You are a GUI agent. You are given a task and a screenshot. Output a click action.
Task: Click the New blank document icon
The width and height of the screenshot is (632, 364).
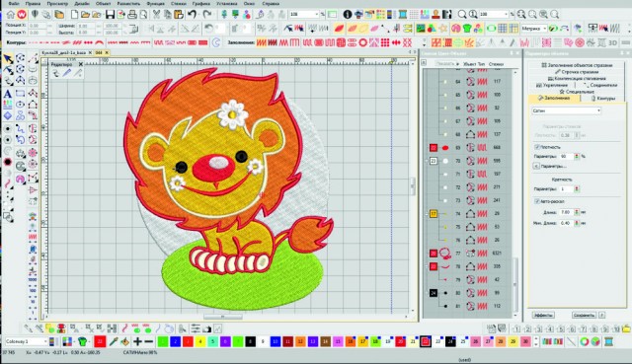tap(75, 15)
